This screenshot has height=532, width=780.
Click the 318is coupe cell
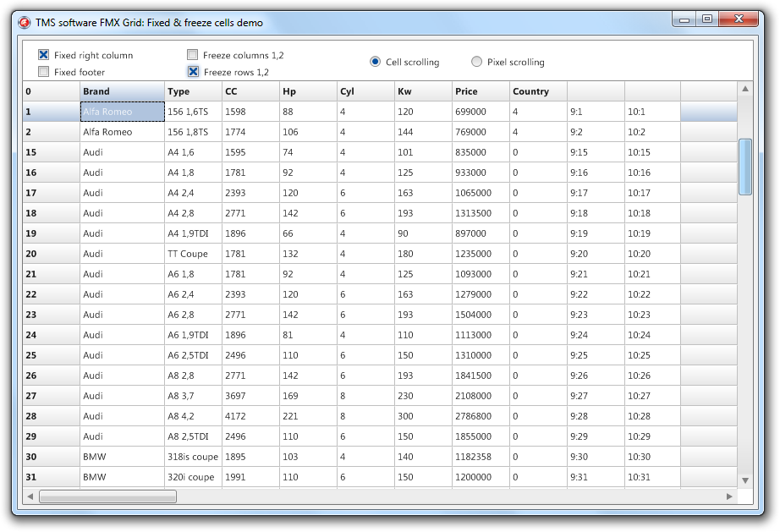point(193,457)
